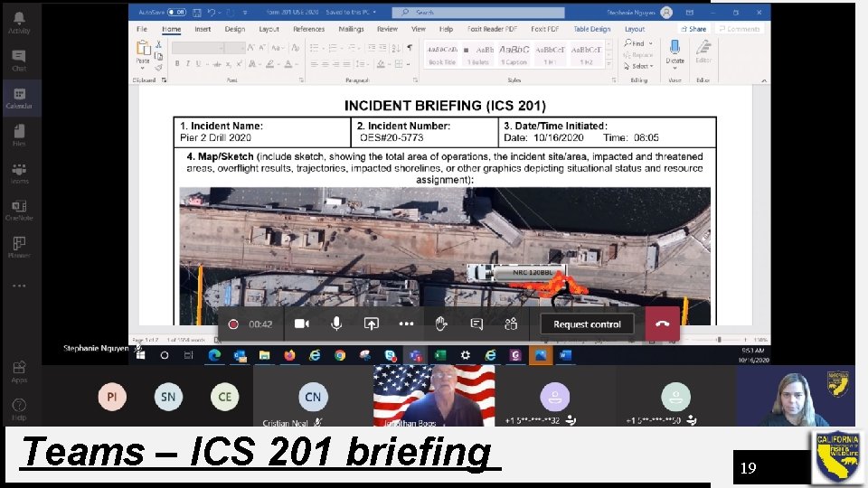Click the Request control button
The width and height of the screenshot is (868, 488).
point(587,324)
